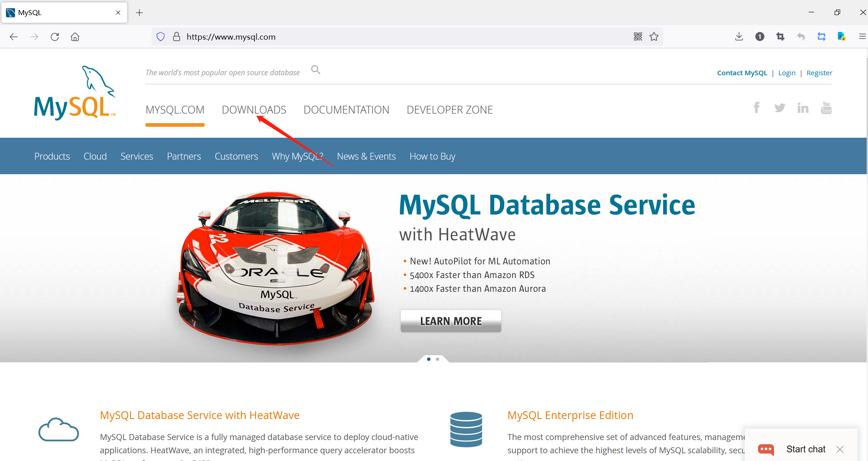
Task: Click the blue sync extension icon
Action: point(821,37)
